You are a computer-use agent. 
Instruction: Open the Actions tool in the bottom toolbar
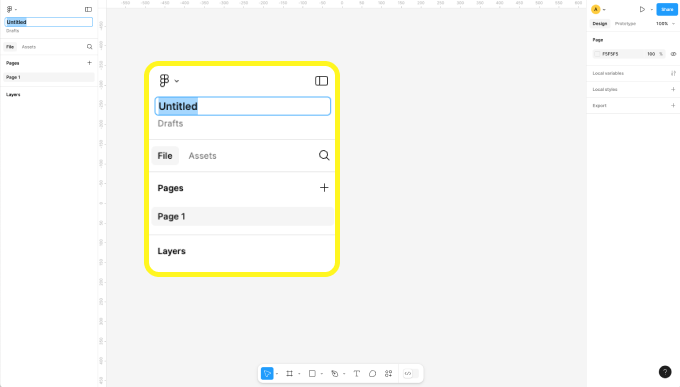pyautogui.click(x=389, y=374)
